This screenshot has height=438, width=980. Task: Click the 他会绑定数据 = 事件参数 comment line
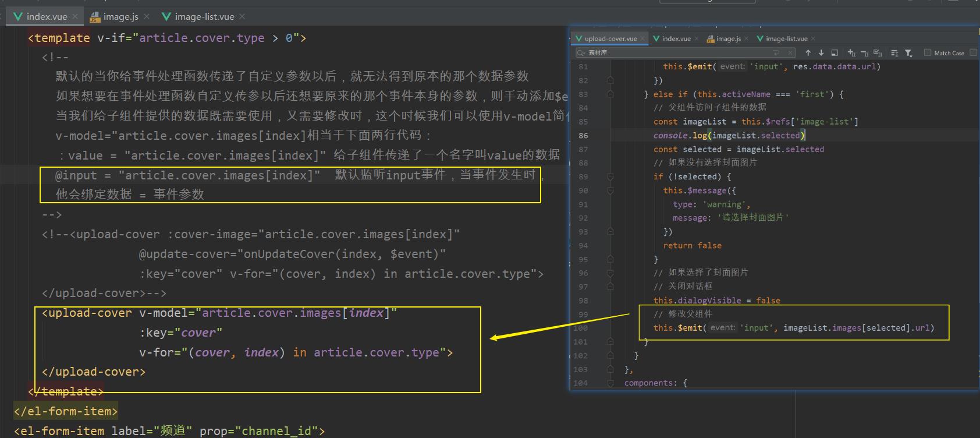(x=130, y=195)
